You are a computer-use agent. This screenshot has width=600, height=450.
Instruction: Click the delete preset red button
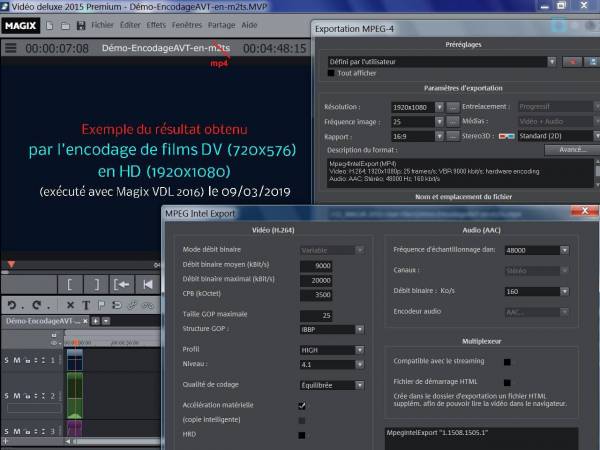[x=573, y=62]
